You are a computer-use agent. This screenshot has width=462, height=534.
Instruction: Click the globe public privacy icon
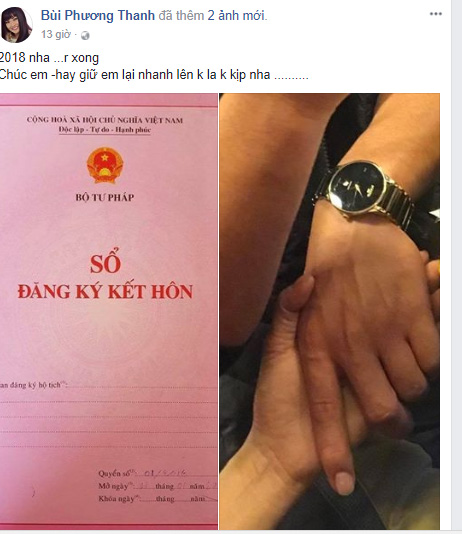click(85, 35)
